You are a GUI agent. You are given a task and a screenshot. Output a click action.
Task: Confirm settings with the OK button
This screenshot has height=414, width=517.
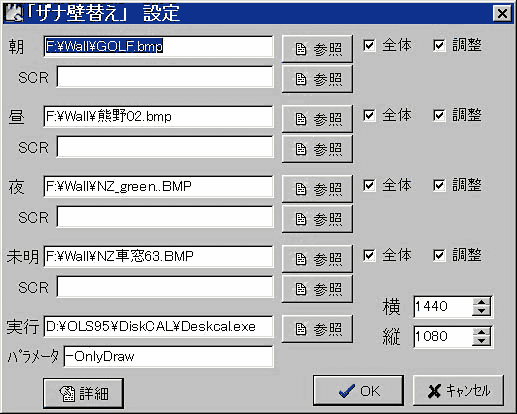click(x=358, y=391)
